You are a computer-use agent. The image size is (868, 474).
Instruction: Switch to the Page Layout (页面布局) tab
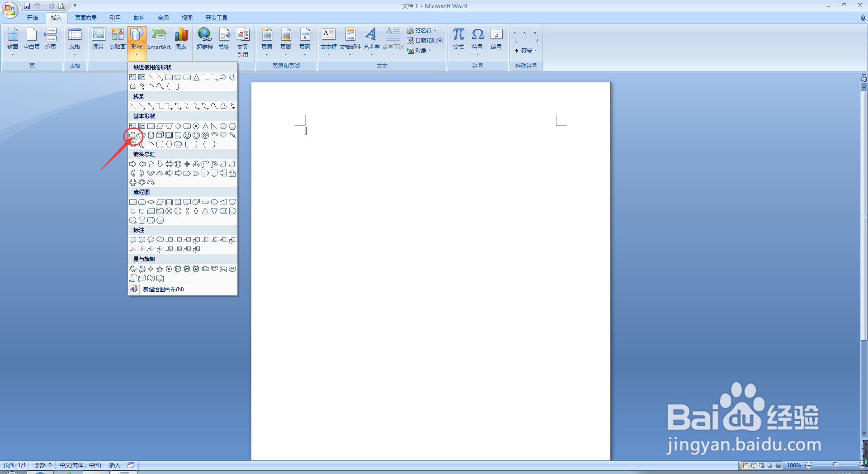(x=86, y=18)
